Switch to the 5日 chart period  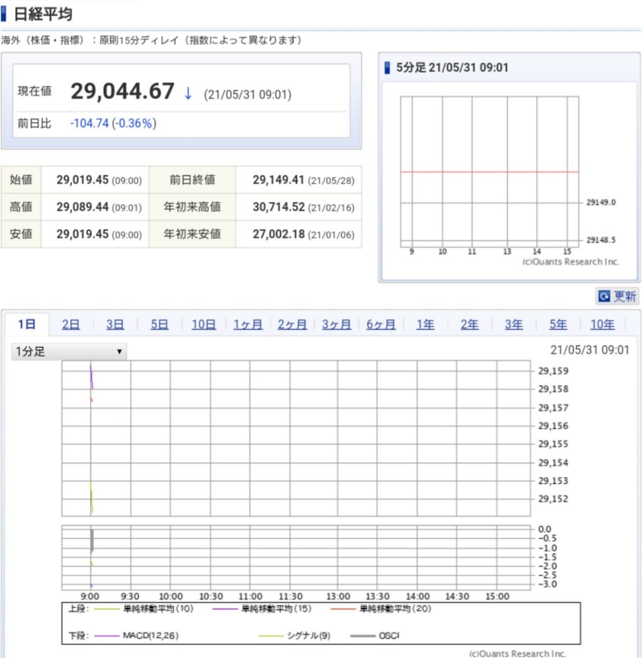click(159, 325)
